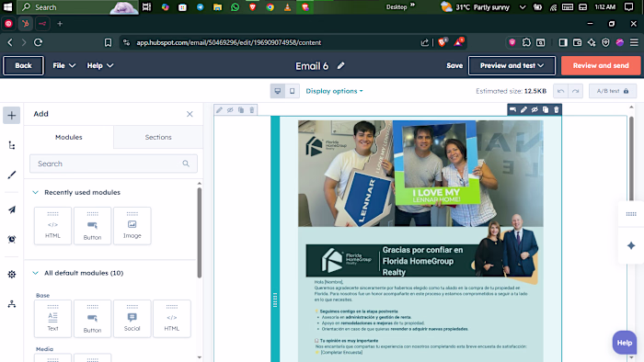Open the content tree structure icon
Image resolution: width=644 pixels, height=362 pixels.
(x=11, y=145)
